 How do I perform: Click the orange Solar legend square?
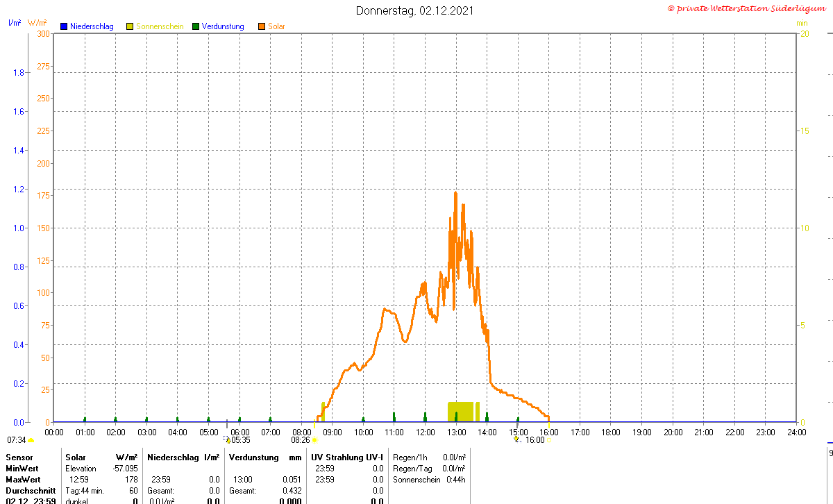click(x=262, y=26)
